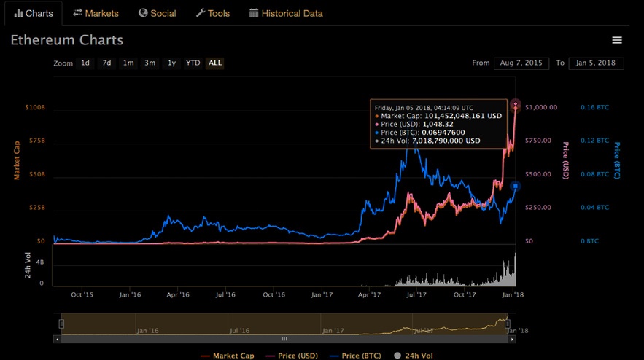Viewport: 644px width, 360px height.
Task: Go to the Tools tab
Action: click(x=213, y=14)
